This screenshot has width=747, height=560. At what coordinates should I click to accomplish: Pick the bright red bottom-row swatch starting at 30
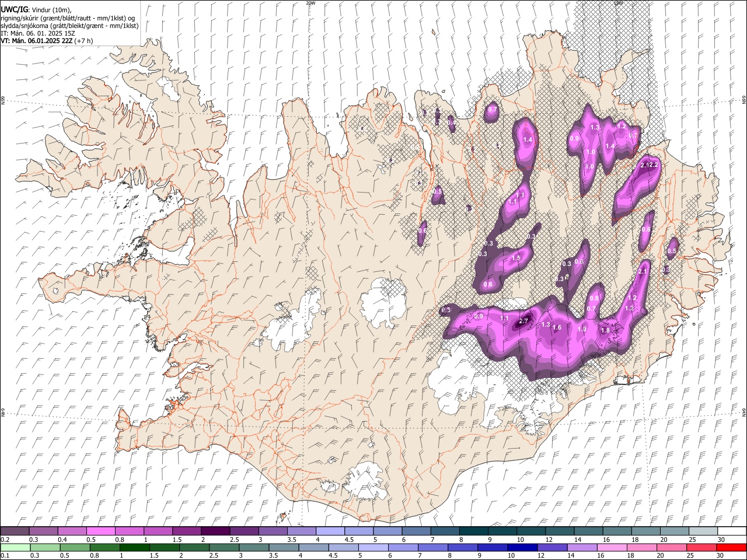pos(731,547)
